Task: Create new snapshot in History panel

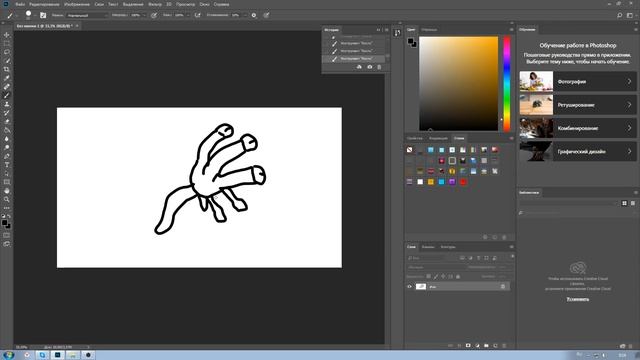Action: pos(369,67)
